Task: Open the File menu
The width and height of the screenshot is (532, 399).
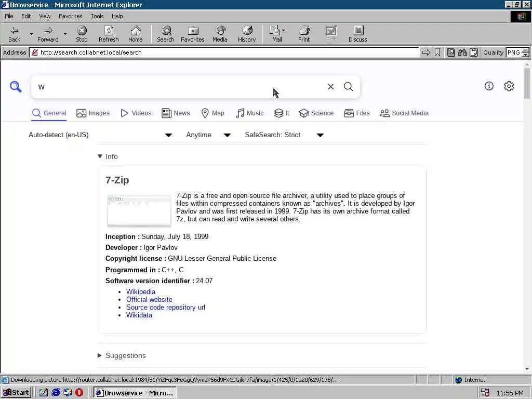Action: click(x=9, y=16)
